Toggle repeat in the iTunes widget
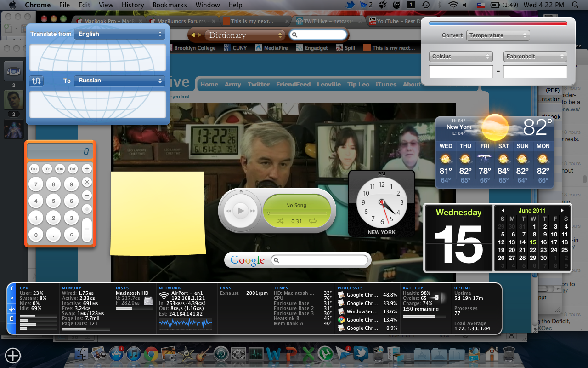Viewport: 588px width, 368px height. coord(313,221)
